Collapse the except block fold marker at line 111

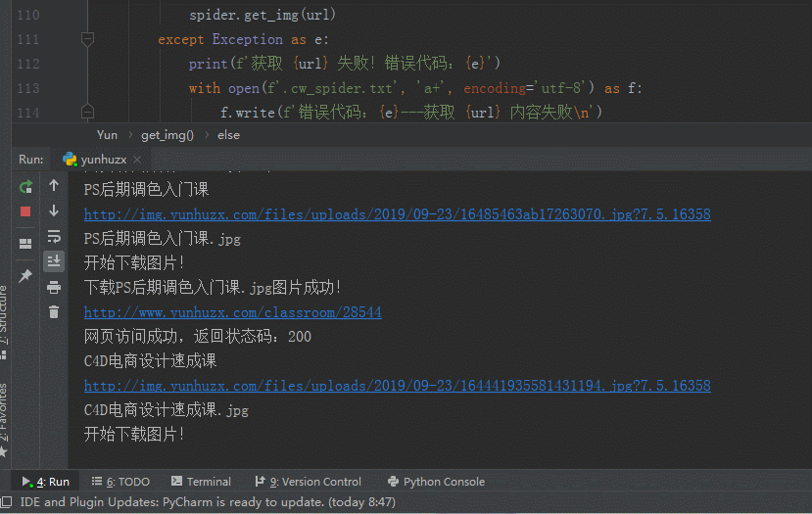(87, 39)
